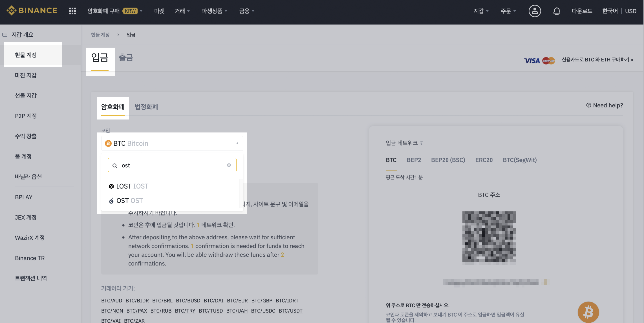Open WazirX 계정 in sidebar
This screenshot has width=644, height=323.
tap(30, 238)
